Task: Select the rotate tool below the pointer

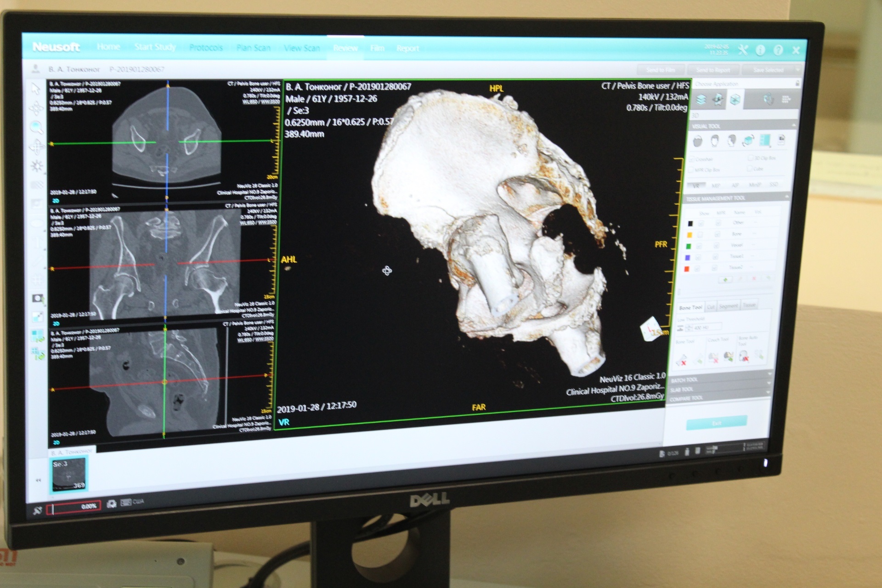Action: [x=36, y=108]
